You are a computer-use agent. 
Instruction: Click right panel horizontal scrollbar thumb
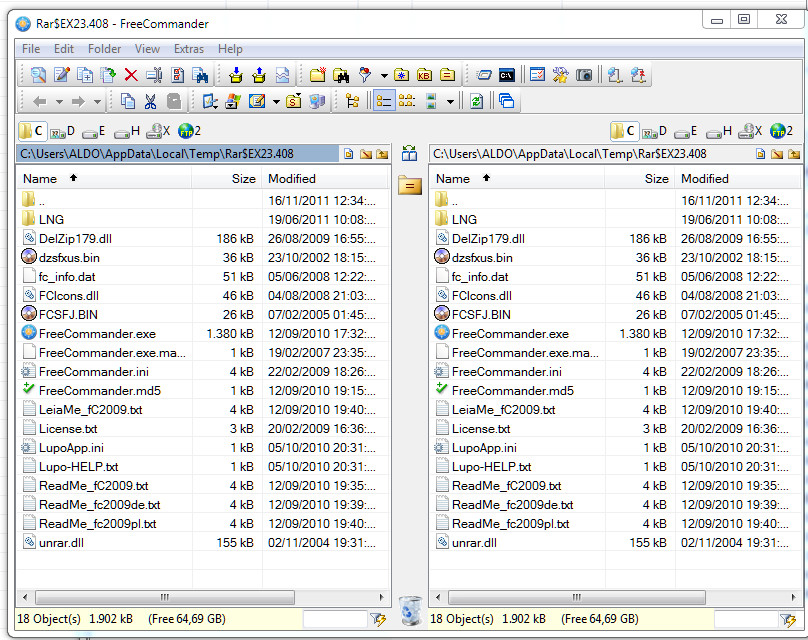click(x=577, y=598)
